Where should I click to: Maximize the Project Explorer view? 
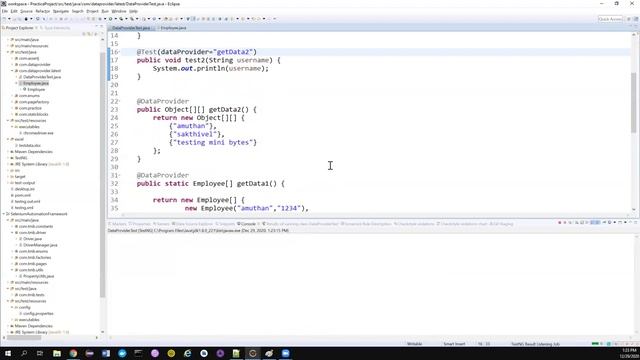coord(102,27)
